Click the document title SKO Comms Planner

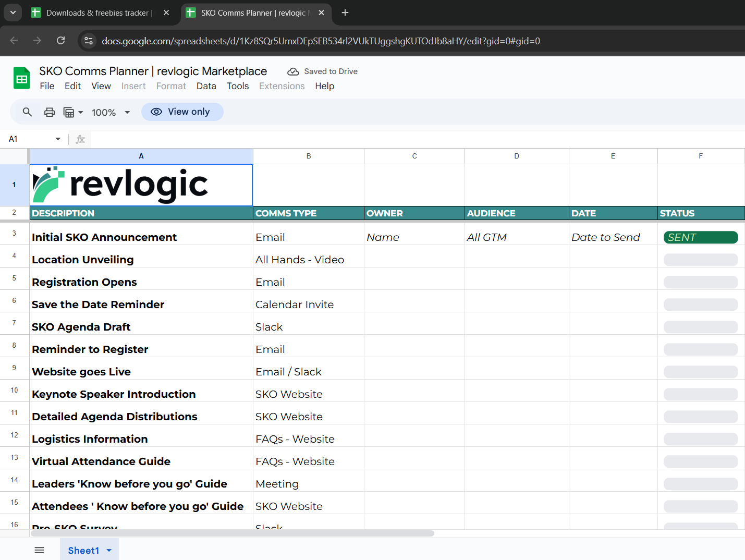(153, 71)
